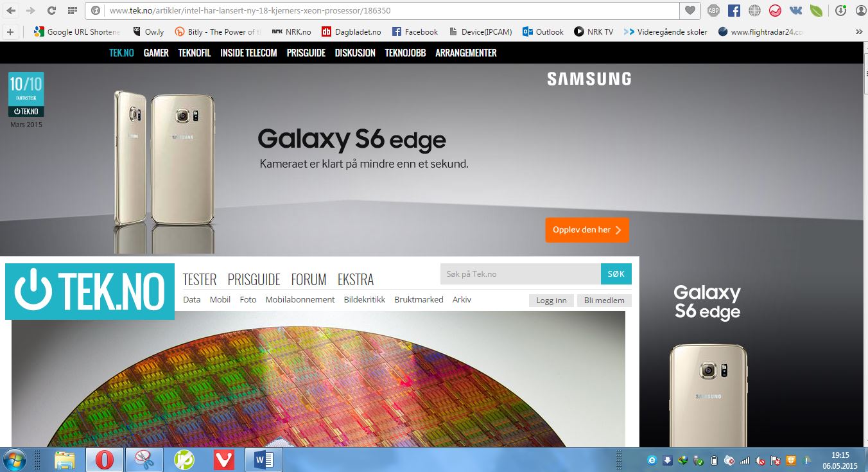The width and height of the screenshot is (868, 472).
Task: Click the 10/10 Tek.no rating badge
Action: (x=26, y=95)
